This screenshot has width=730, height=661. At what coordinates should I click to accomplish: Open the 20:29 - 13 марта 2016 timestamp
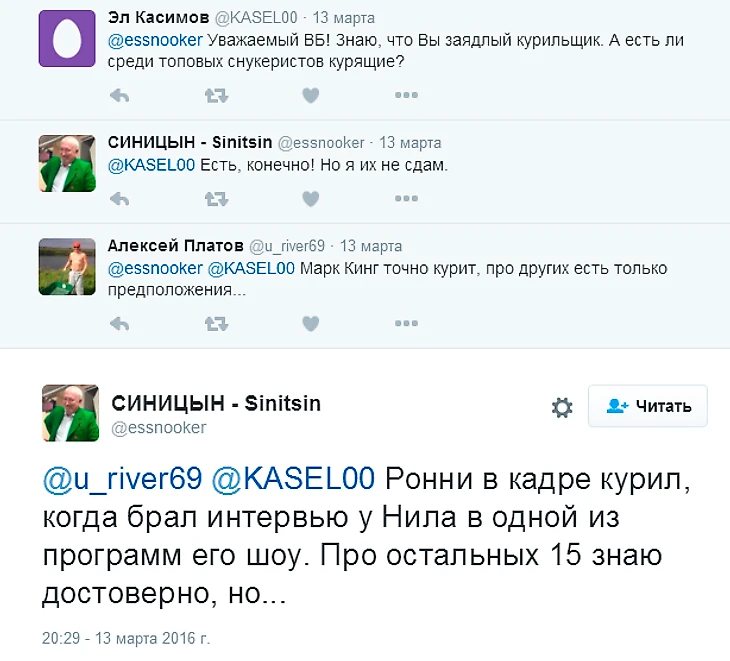[x=126, y=636]
